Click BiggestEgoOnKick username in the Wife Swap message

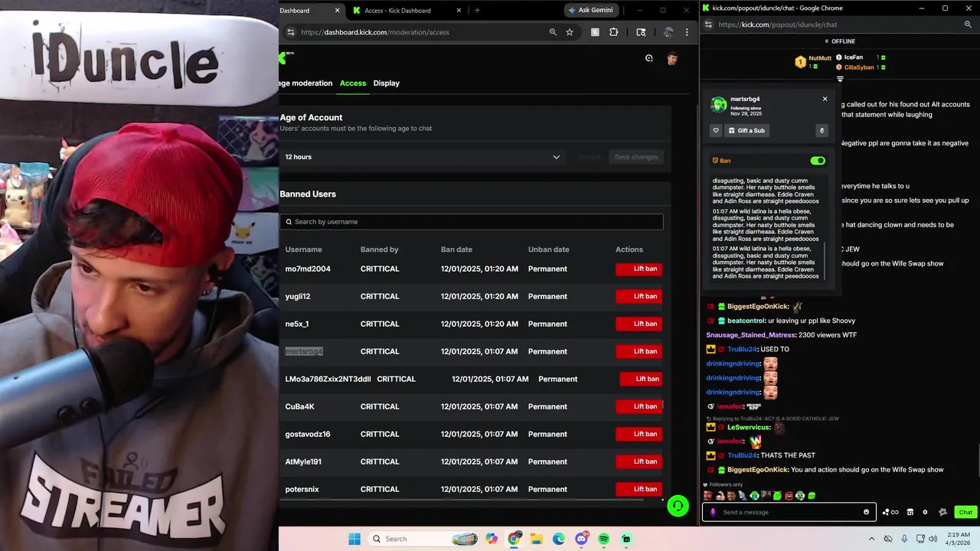[x=758, y=469]
